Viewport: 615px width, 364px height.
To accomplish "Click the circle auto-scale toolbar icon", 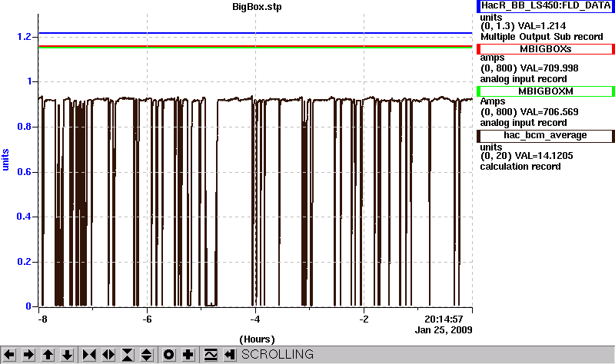I will click(168, 355).
